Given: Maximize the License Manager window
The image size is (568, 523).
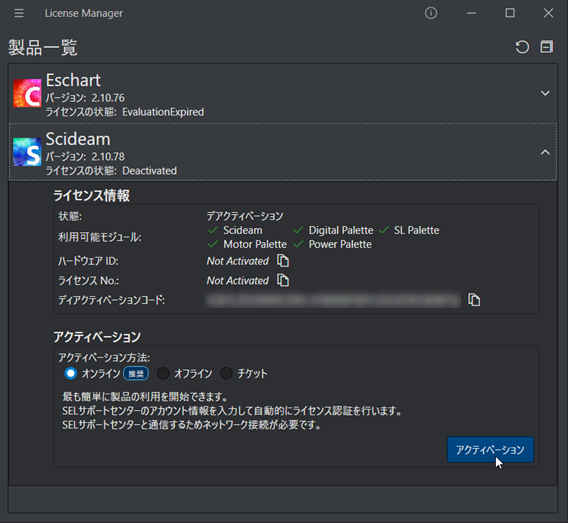Looking at the screenshot, I should click(x=510, y=13).
